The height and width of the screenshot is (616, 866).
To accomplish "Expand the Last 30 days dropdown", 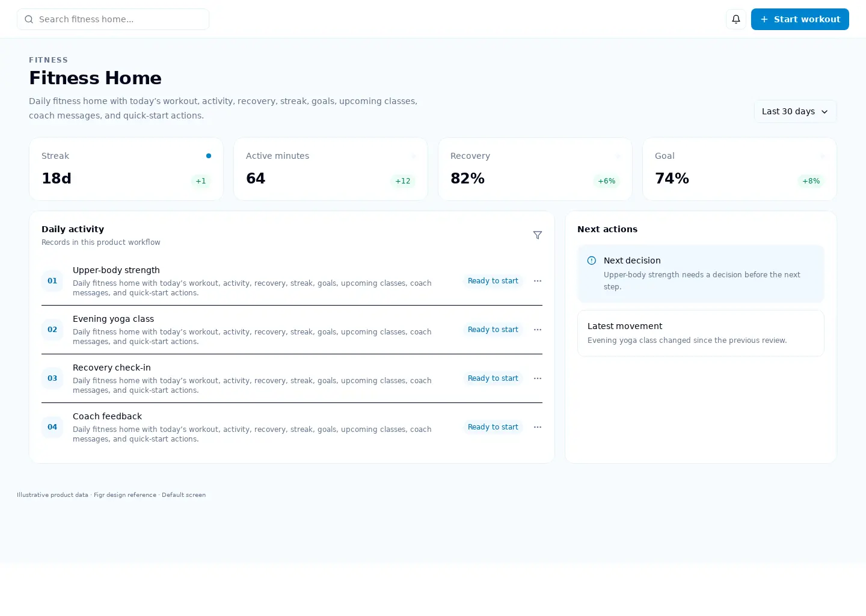I will (x=795, y=111).
